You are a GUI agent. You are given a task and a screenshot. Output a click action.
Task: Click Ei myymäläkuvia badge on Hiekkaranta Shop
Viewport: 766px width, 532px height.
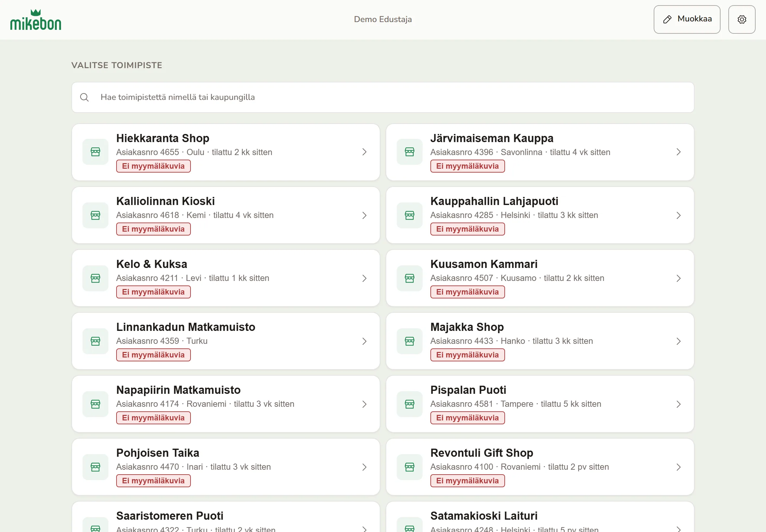(x=154, y=166)
